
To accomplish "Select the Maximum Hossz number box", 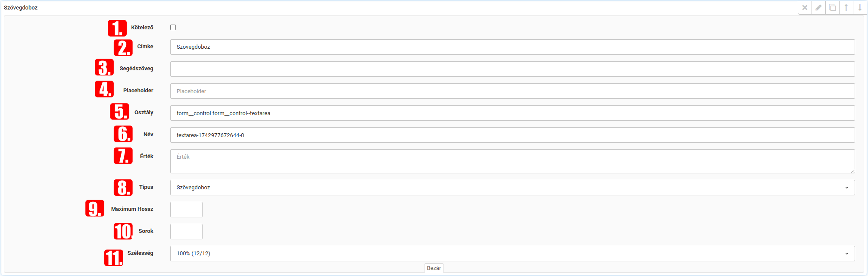I will pyautogui.click(x=186, y=210).
